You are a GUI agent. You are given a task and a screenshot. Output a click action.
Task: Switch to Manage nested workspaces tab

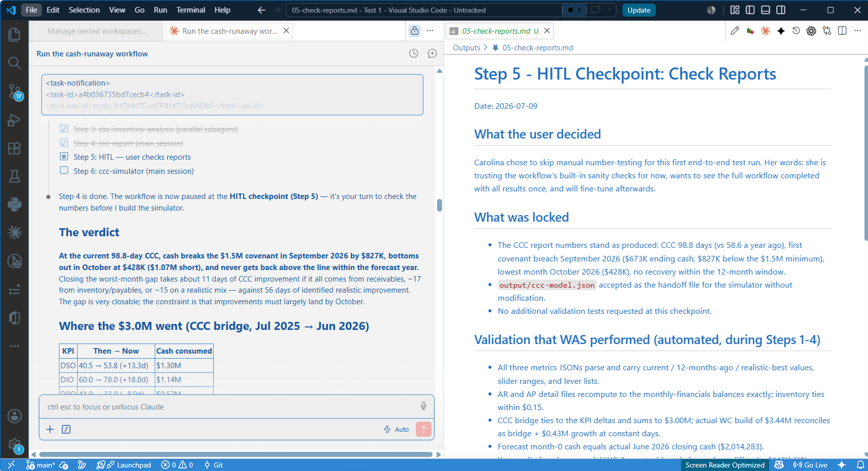pyautogui.click(x=97, y=31)
